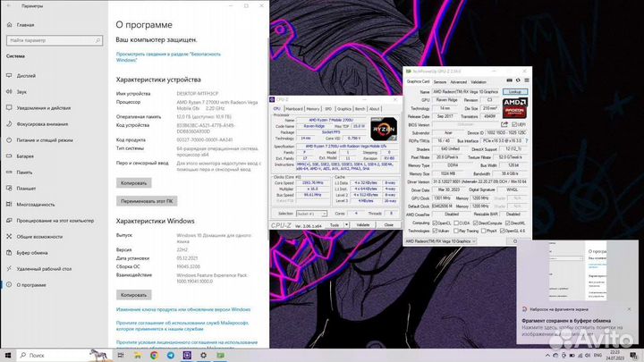Open the Socket #1 selection dropdown in CPU-Z
The image size is (644, 362).
point(312,214)
